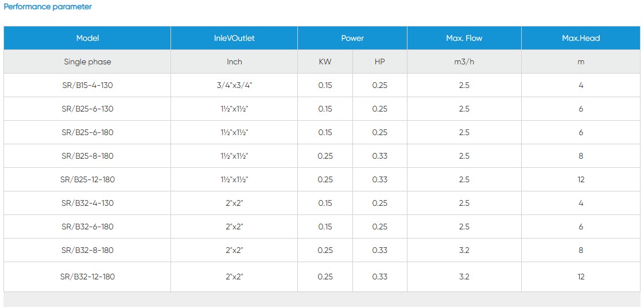Select model SR/B32-6-180 cell
This screenshot has width=644, height=307.
[87, 227]
